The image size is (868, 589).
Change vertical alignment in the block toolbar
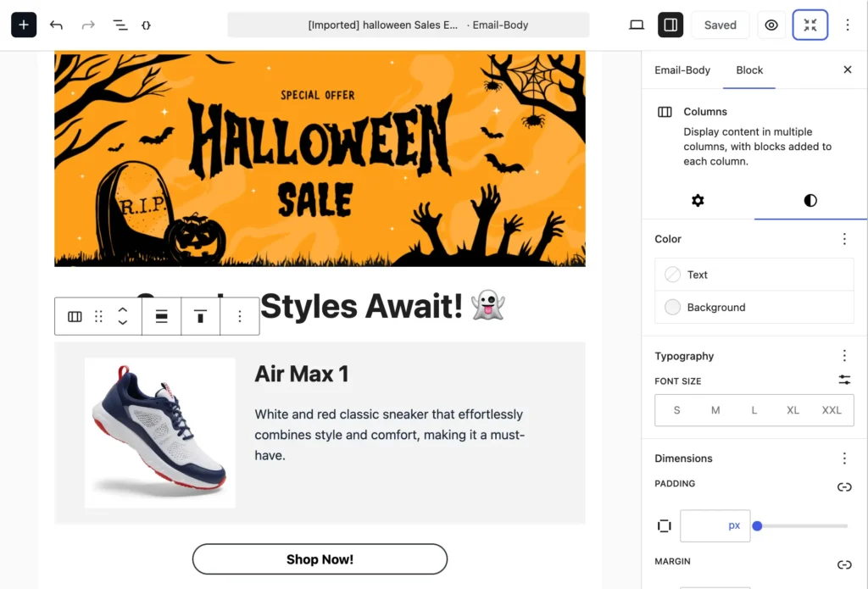click(200, 315)
